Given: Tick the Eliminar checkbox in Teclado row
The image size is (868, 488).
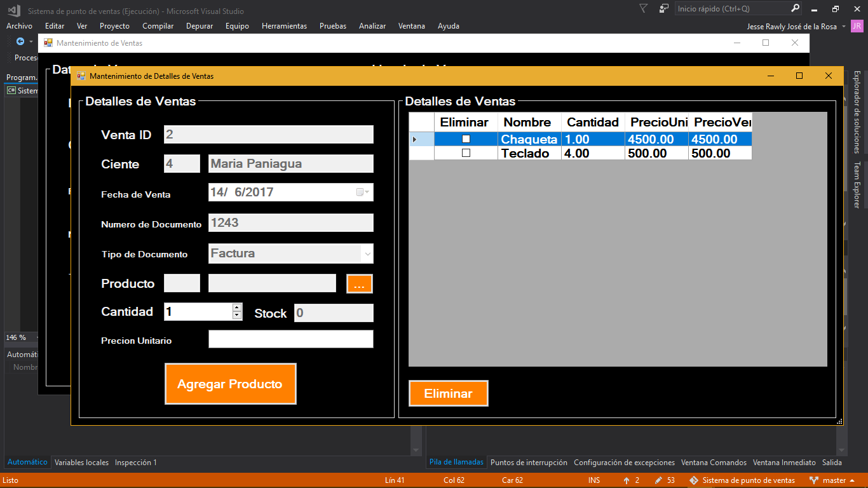Looking at the screenshot, I should [x=466, y=153].
